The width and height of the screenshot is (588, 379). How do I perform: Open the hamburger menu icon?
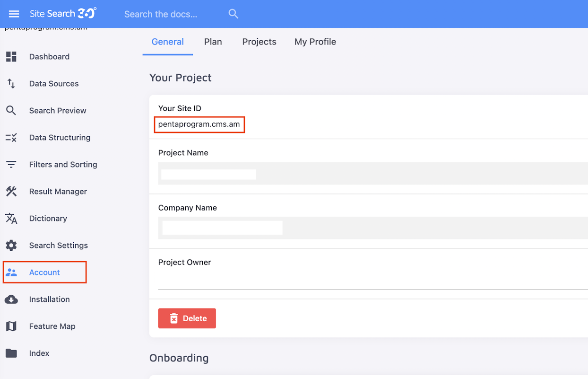[14, 14]
